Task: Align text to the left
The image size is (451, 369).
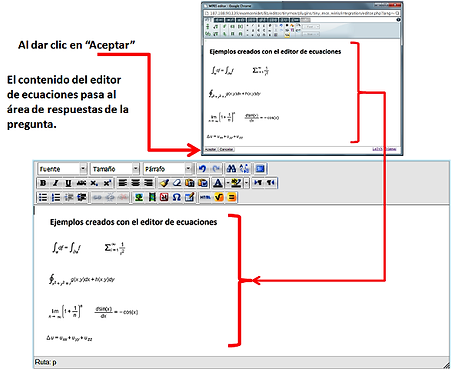Action: (x=123, y=183)
